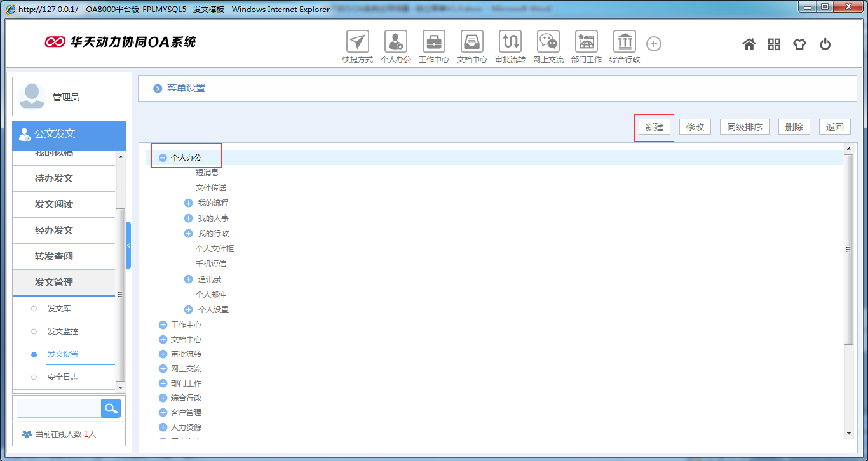Click the 同级排序 button
This screenshot has height=461, width=868.
(744, 127)
